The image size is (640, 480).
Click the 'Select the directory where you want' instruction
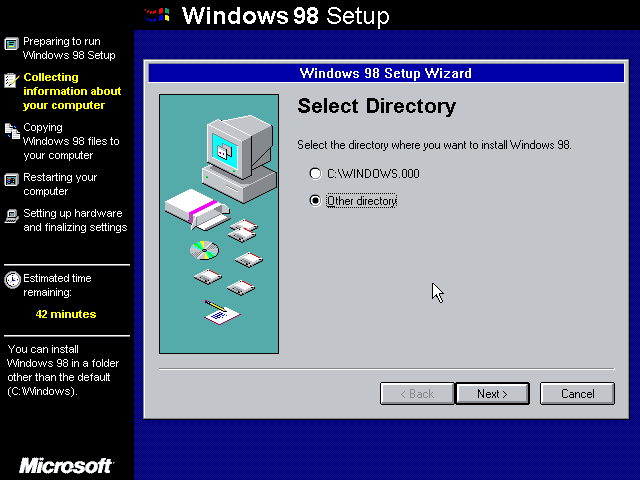coord(434,145)
